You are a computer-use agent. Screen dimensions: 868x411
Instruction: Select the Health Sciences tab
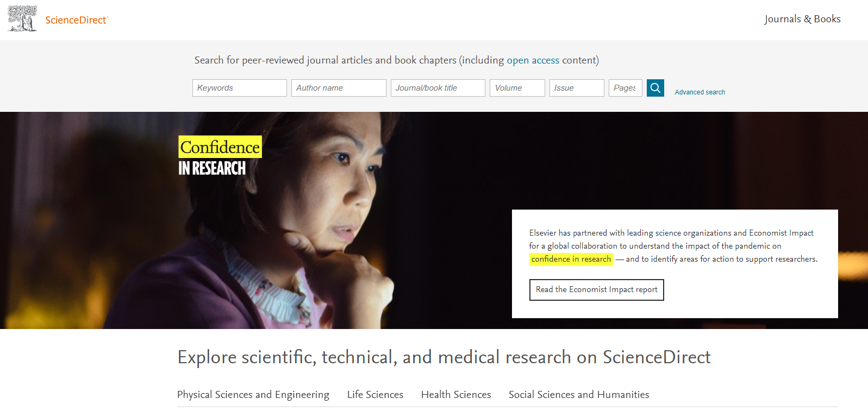point(456,395)
